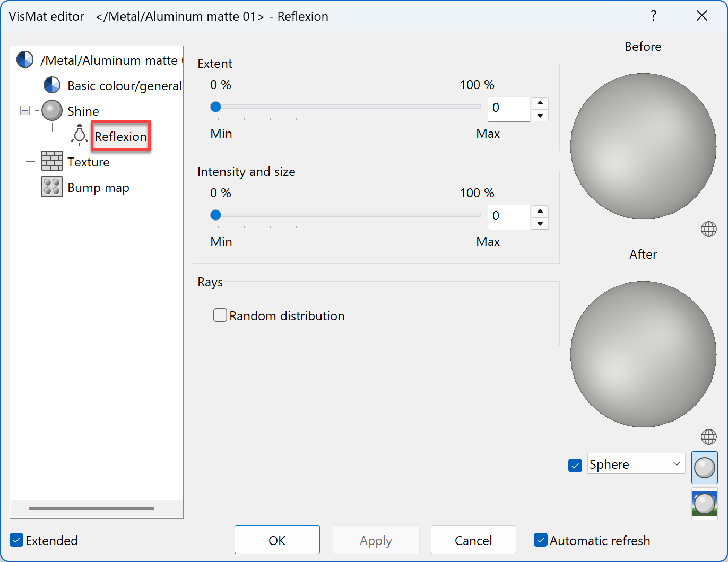Click the Extent value input field

click(508, 109)
